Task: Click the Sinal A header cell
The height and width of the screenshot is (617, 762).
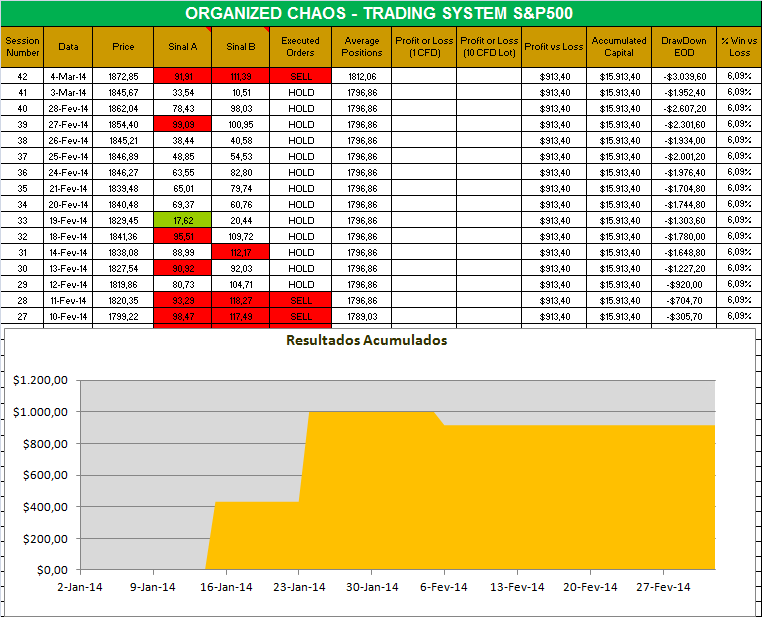Action: [x=183, y=47]
